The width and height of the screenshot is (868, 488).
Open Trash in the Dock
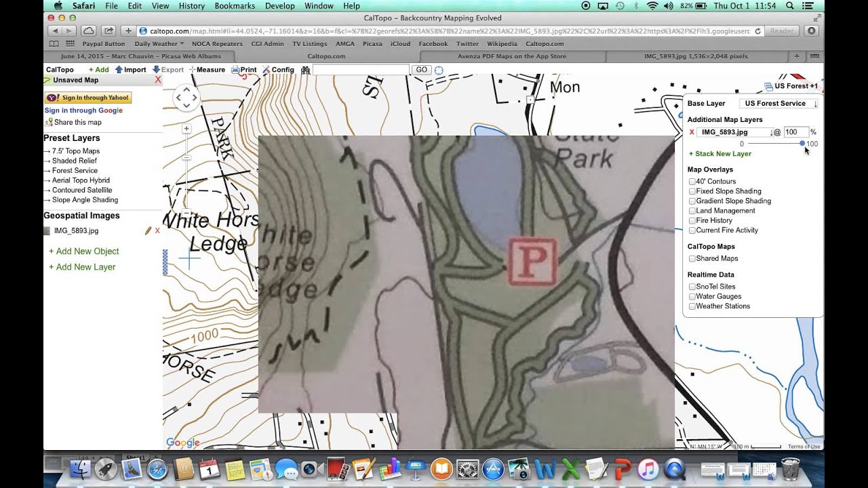coord(791,468)
